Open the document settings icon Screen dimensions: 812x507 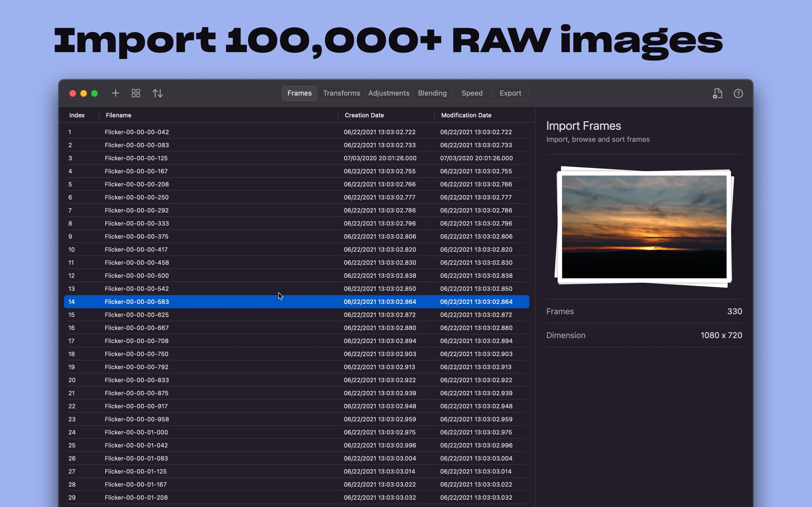(x=717, y=94)
